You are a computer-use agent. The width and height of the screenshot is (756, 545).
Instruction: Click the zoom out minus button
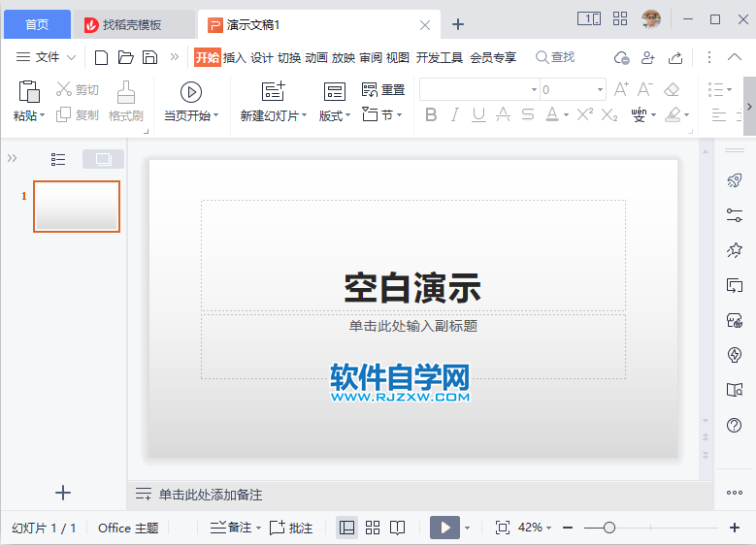(x=568, y=528)
